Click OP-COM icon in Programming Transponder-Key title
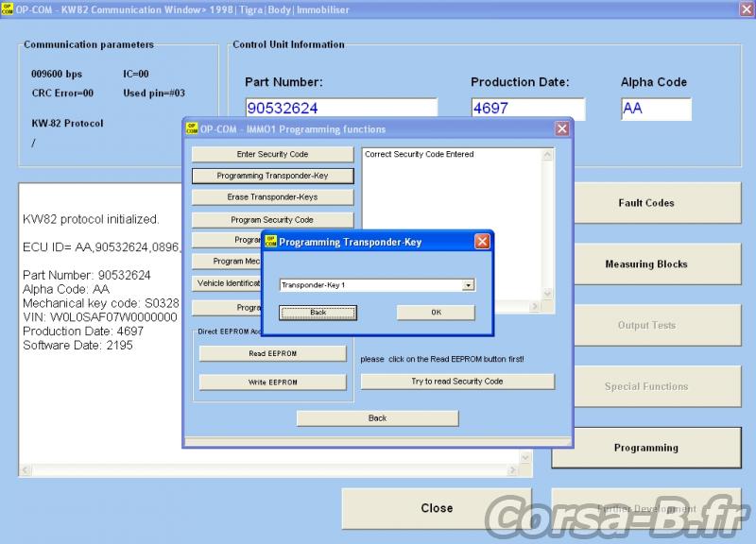Image resolution: width=756 pixels, height=544 pixels. 271,242
